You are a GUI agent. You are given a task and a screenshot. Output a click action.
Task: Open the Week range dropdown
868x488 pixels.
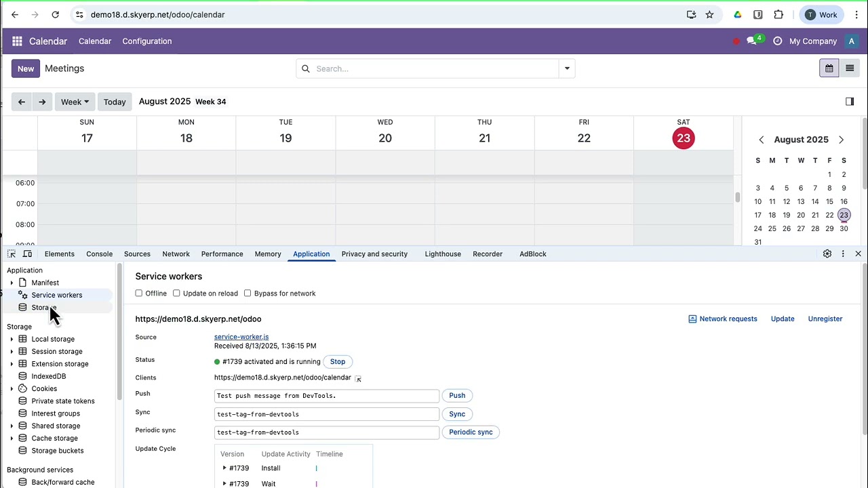coord(75,102)
